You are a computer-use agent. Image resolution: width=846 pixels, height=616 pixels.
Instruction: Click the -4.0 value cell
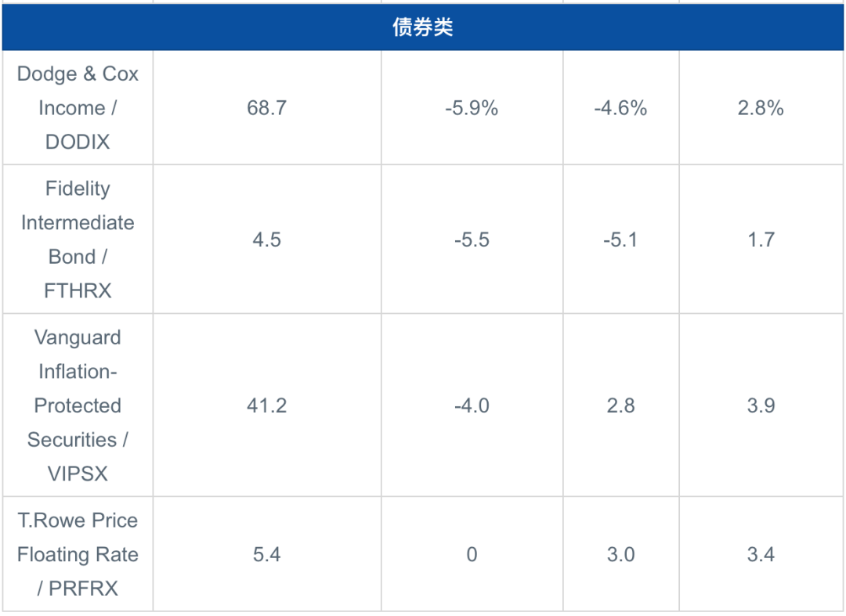pyautogui.click(x=472, y=405)
